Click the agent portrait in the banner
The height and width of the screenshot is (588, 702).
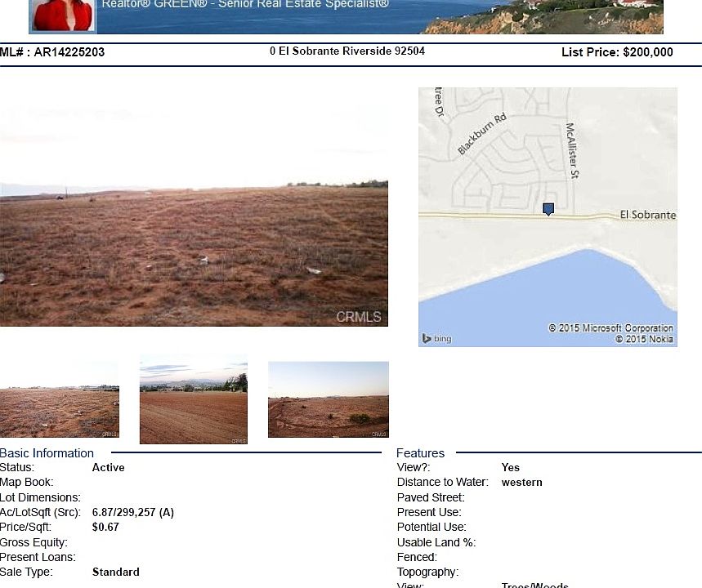click(62, 15)
